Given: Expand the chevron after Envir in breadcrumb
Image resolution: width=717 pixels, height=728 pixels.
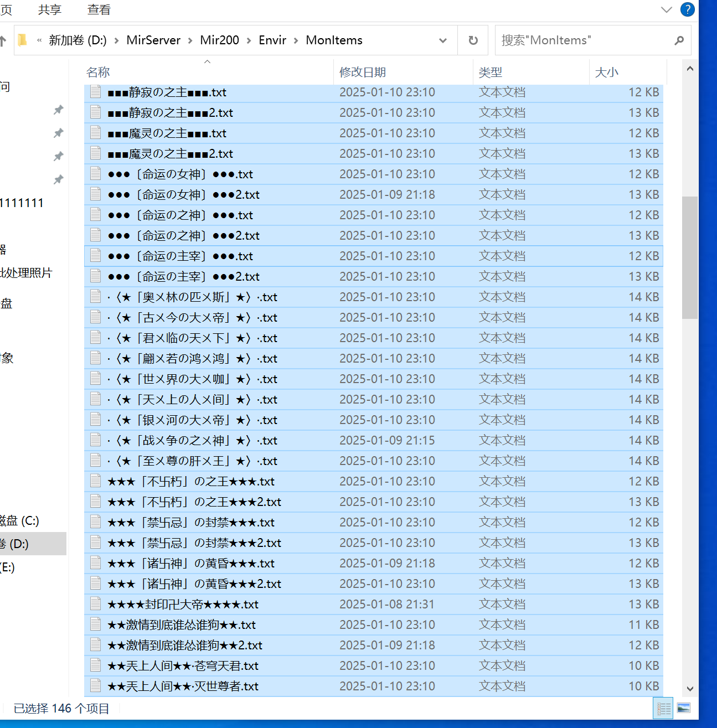Looking at the screenshot, I should (x=296, y=40).
